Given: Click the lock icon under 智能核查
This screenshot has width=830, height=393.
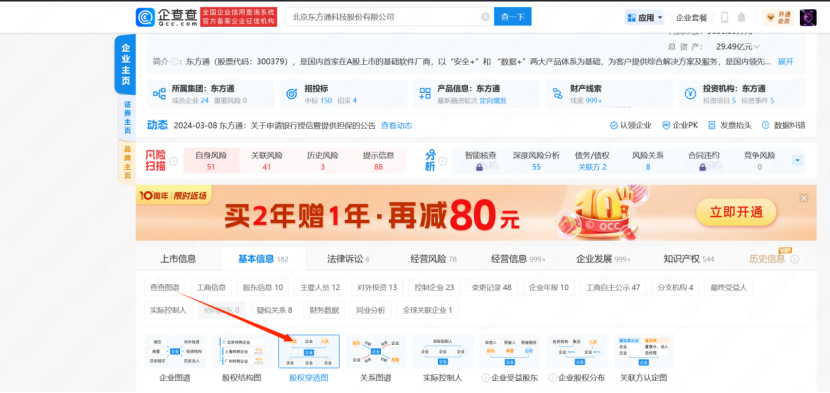Looking at the screenshot, I should click(480, 167).
